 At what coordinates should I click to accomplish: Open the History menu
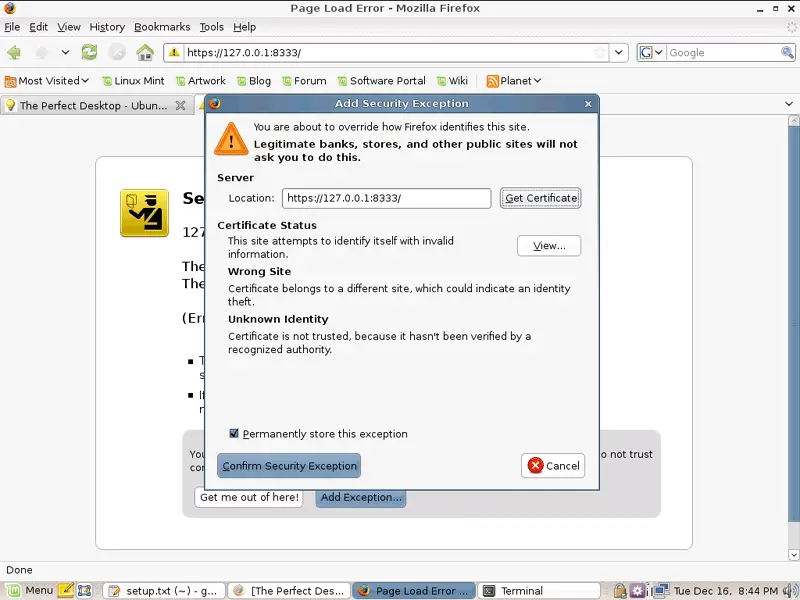[x=107, y=27]
